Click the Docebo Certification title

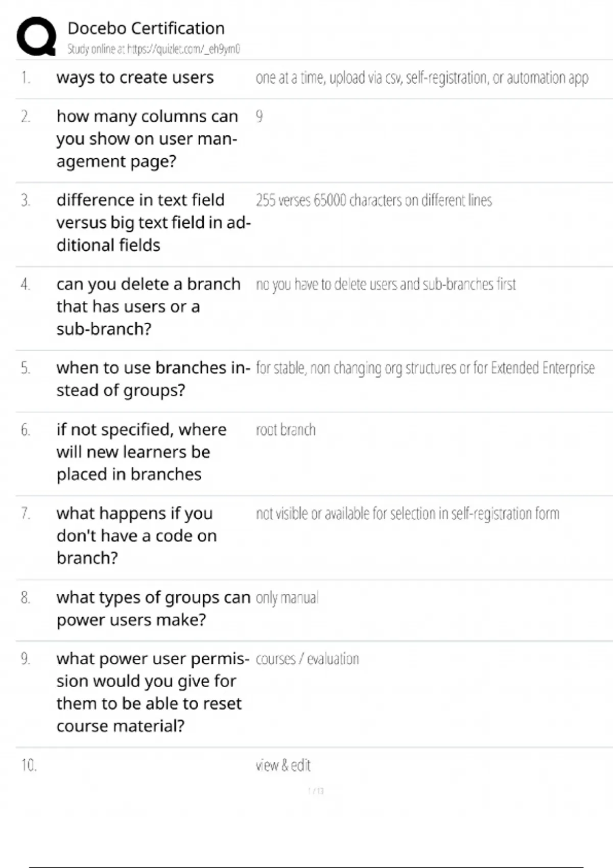click(x=146, y=28)
